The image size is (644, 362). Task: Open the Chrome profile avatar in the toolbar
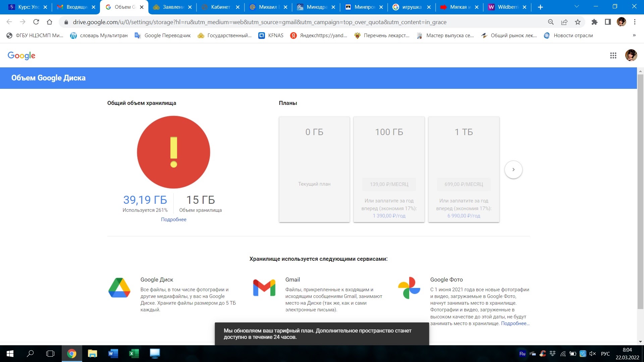pyautogui.click(x=621, y=22)
